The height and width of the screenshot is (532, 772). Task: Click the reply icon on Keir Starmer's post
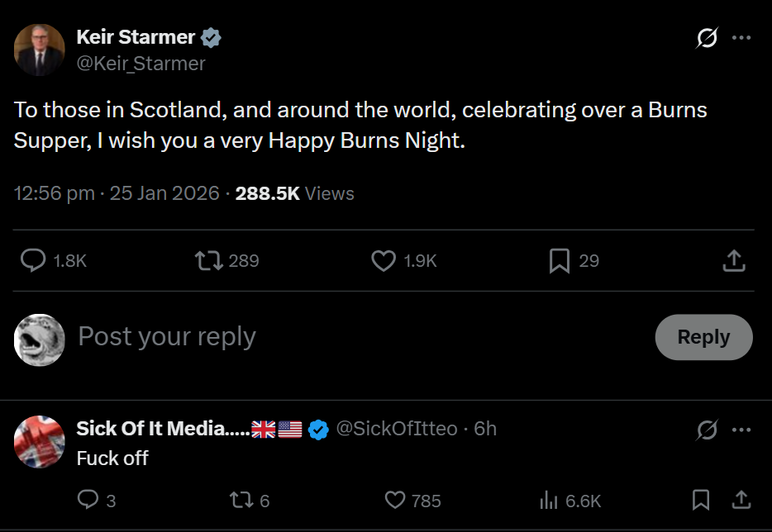33,261
